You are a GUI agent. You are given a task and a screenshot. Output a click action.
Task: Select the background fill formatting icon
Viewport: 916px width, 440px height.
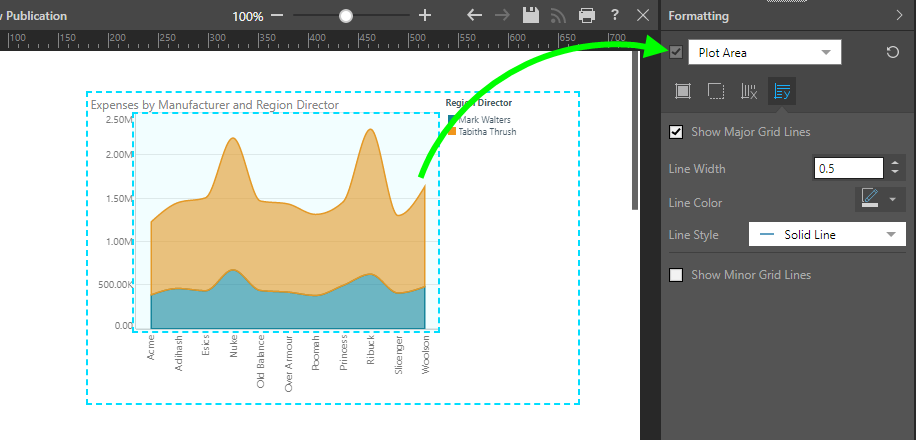[683, 91]
